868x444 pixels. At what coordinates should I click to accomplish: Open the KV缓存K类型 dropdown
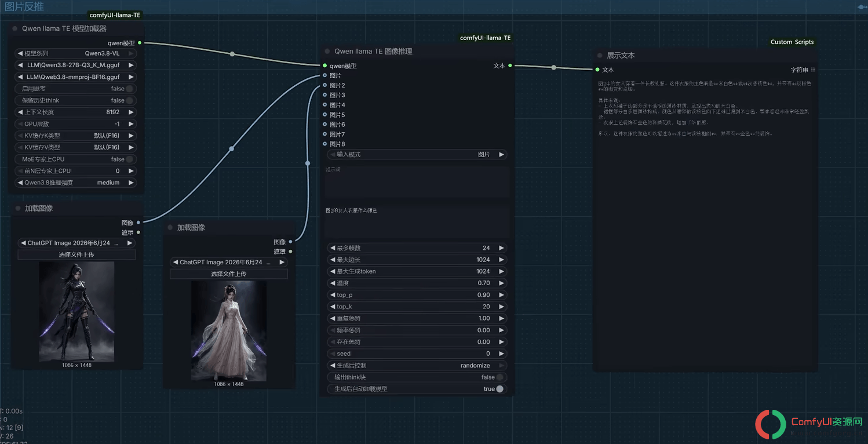pyautogui.click(x=75, y=136)
